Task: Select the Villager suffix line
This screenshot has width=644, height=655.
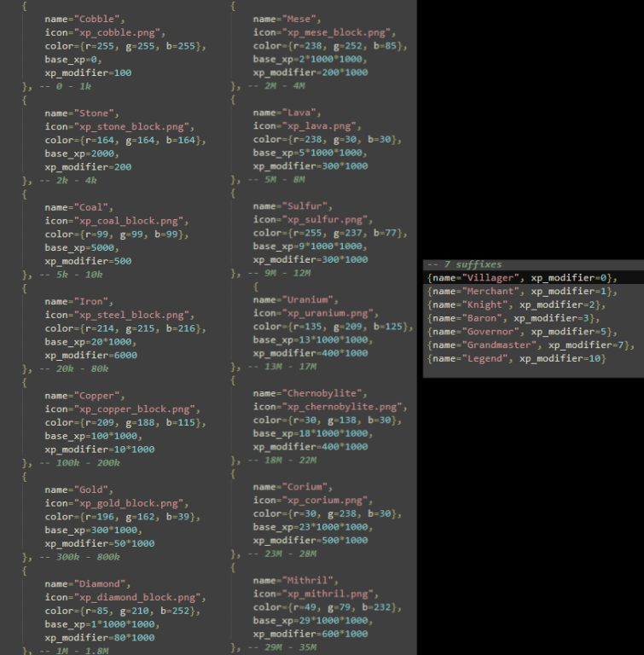Action: point(521,278)
